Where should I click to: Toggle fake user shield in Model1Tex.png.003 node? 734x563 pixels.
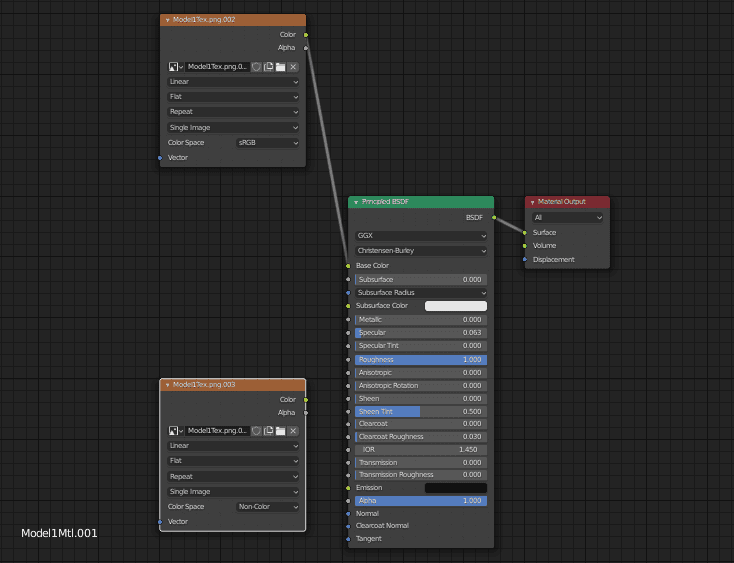(x=256, y=431)
